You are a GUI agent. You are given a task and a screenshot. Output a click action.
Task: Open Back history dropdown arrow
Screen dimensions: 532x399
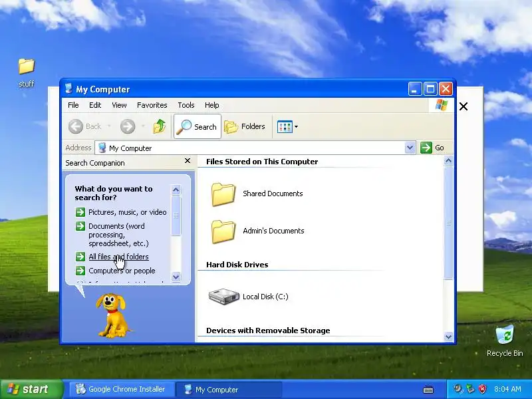(x=109, y=126)
